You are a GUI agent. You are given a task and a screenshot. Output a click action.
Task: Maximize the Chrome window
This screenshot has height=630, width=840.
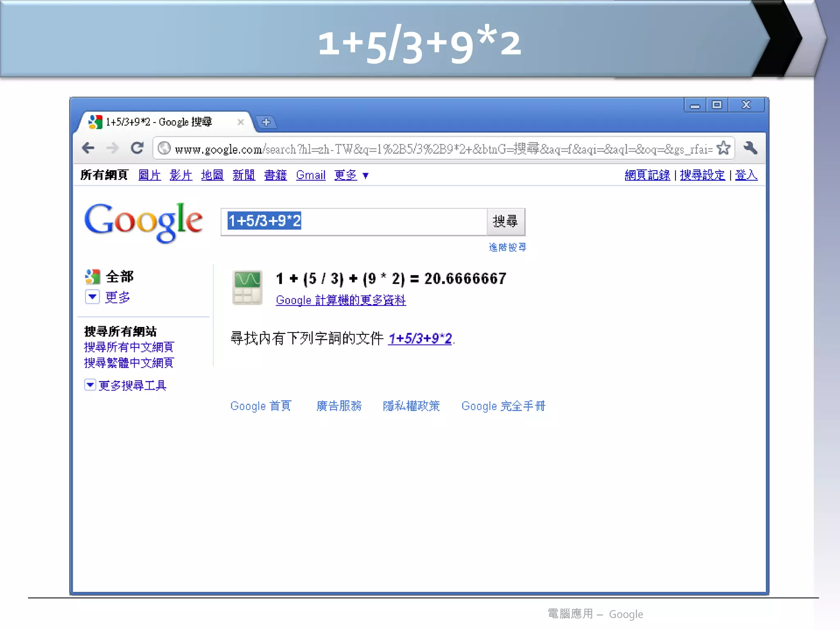coord(717,105)
